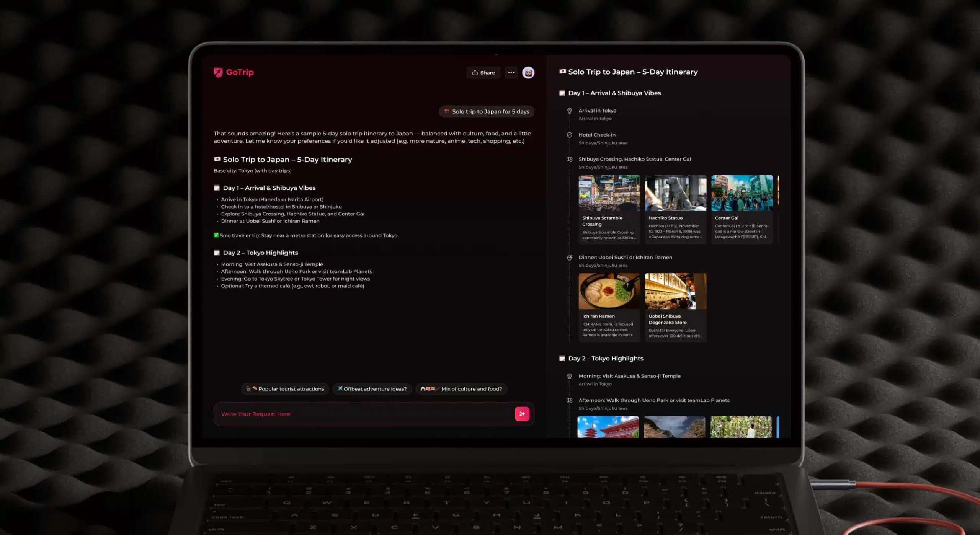Screen dimensions: 980x535
Task: Open the three-dots more options menu
Action: click(x=511, y=73)
